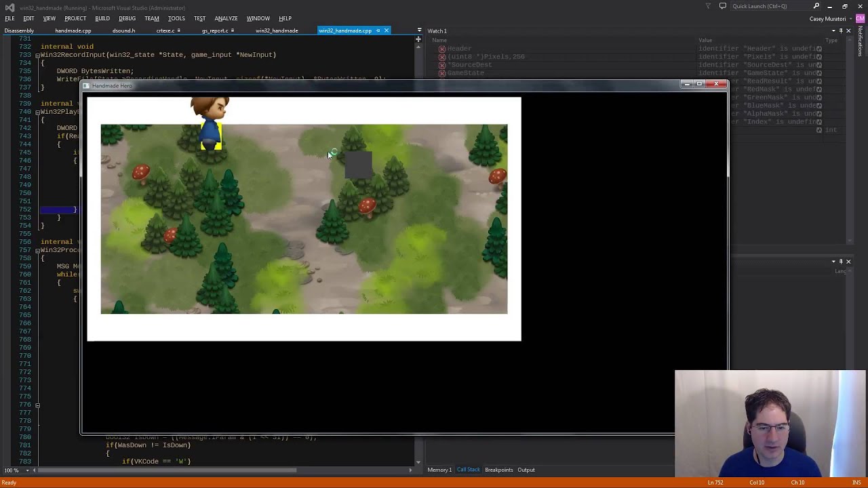Open the TEST menu
The image size is (868, 488).
199,18
